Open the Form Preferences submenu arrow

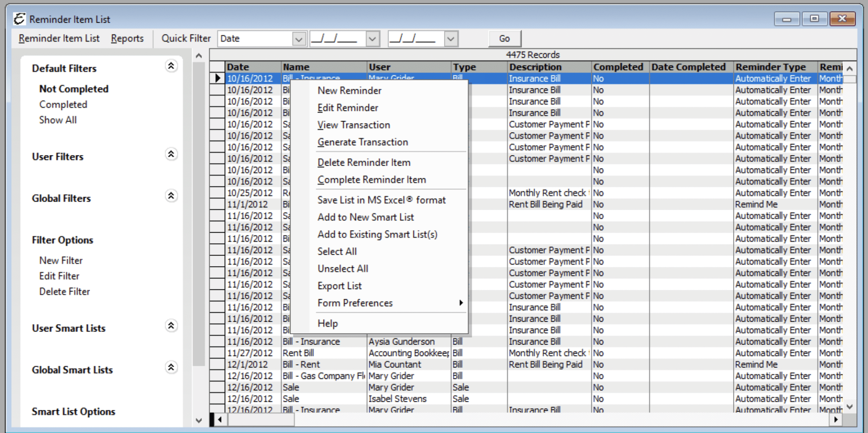(x=461, y=303)
